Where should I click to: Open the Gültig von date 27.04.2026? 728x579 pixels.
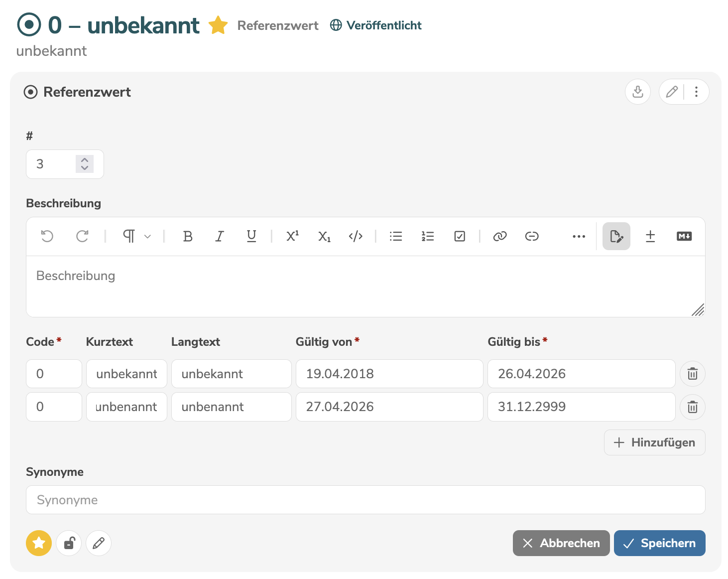coord(389,407)
